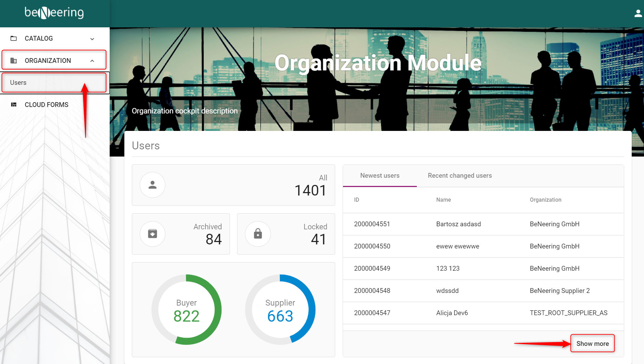Click the Catalog folder icon
The image size is (644, 364).
point(14,38)
